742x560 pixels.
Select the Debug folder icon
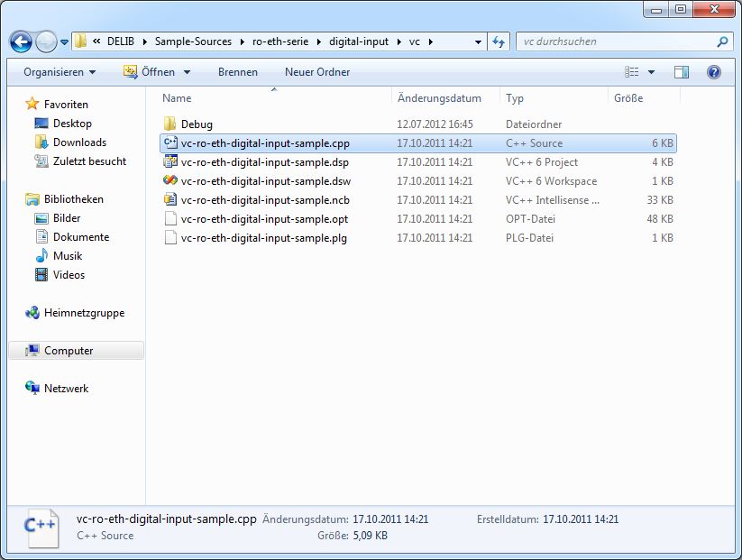pyautogui.click(x=170, y=124)
